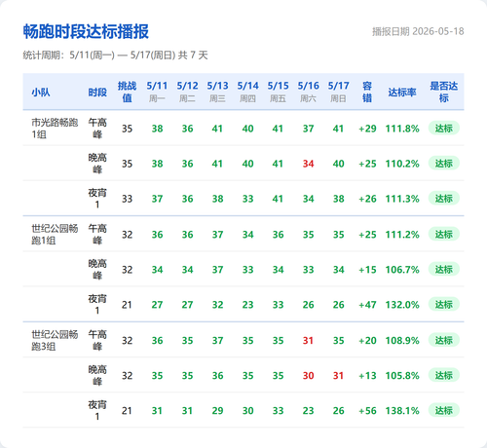Click the 达标 badge in the 106.7% row

coord(444,269)
